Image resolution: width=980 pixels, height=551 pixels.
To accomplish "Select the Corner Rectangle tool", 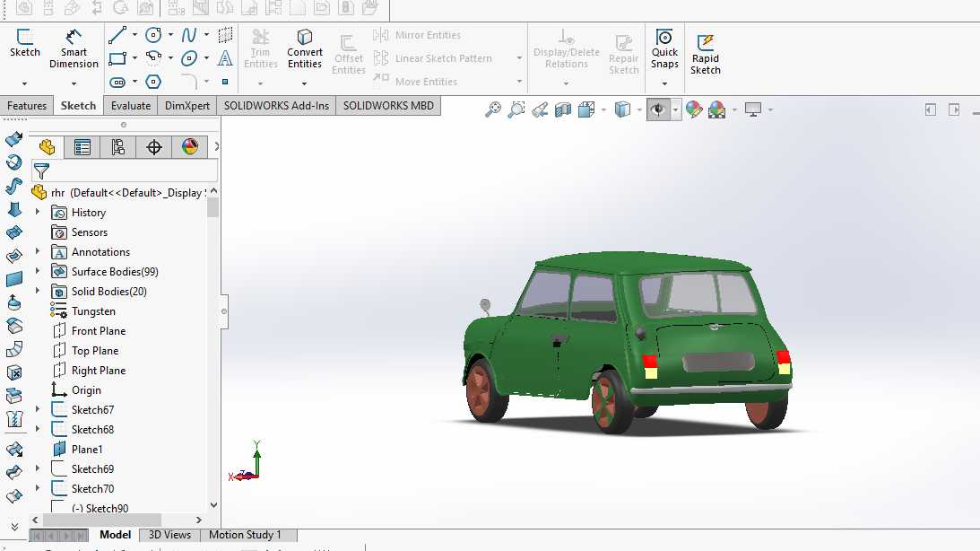I will [117, 59].
